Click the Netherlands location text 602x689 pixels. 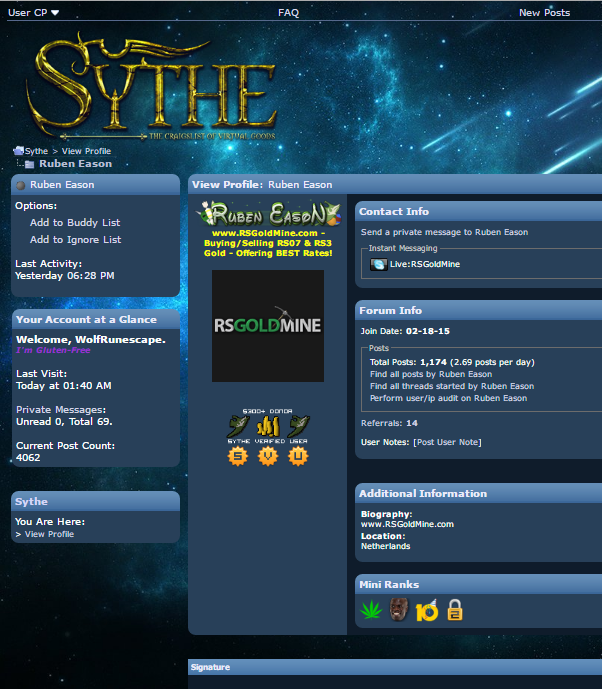(385, 546)
